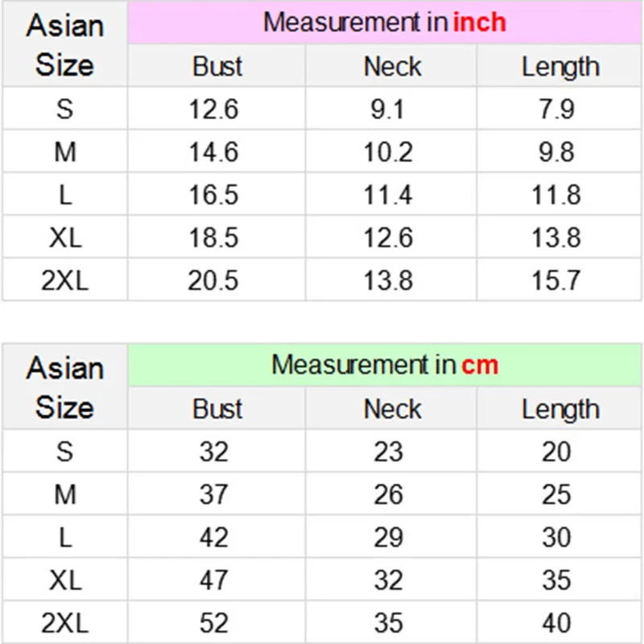The image size is (644, 644).
Task: Select the 29 neck value cell
Action: point(388,537)
